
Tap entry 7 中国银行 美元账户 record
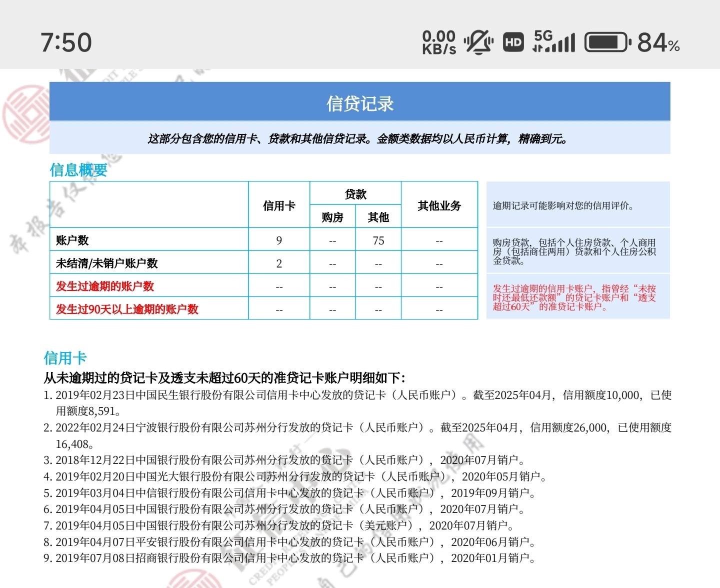click(278, 525)
